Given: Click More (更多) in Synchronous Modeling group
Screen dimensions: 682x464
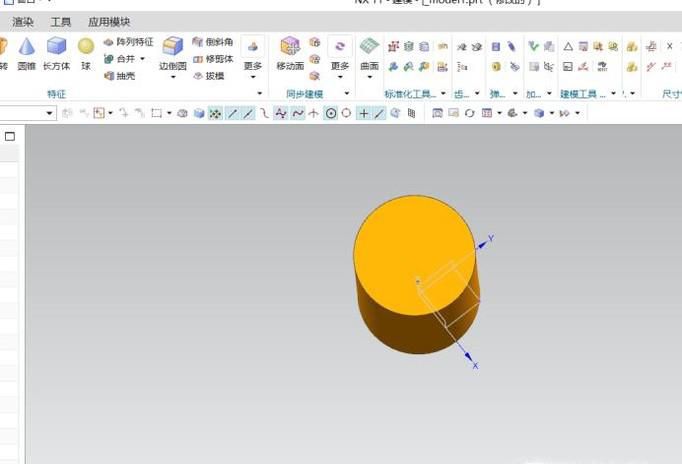Looking at the screenshot, I should tap(340, 56).
